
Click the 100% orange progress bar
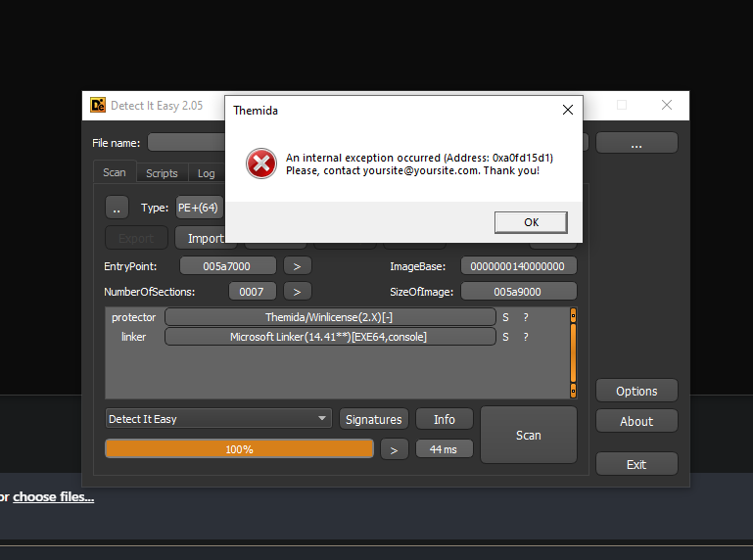coord(239,449)
